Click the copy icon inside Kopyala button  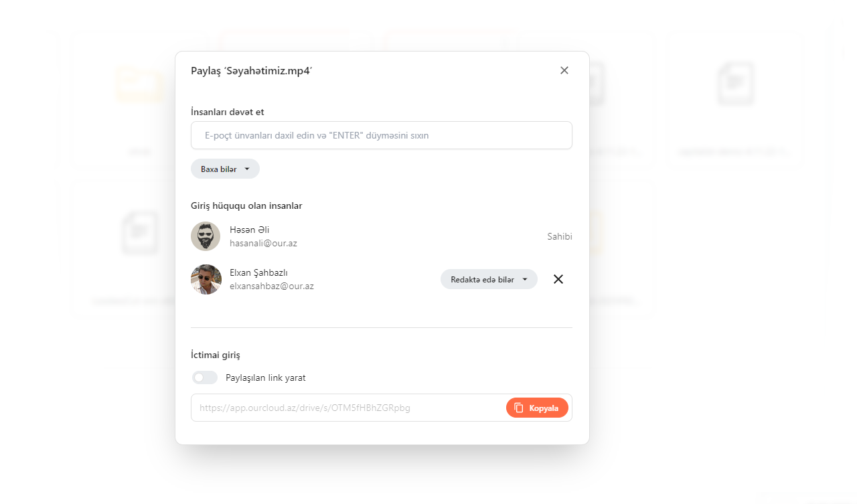[x=518, y=408]
